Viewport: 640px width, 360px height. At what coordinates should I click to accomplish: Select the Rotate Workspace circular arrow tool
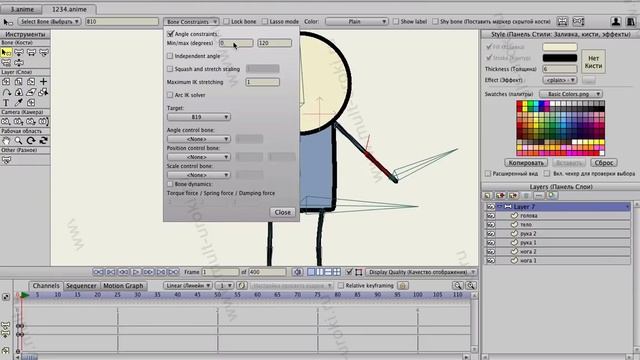tap(31, 141)
